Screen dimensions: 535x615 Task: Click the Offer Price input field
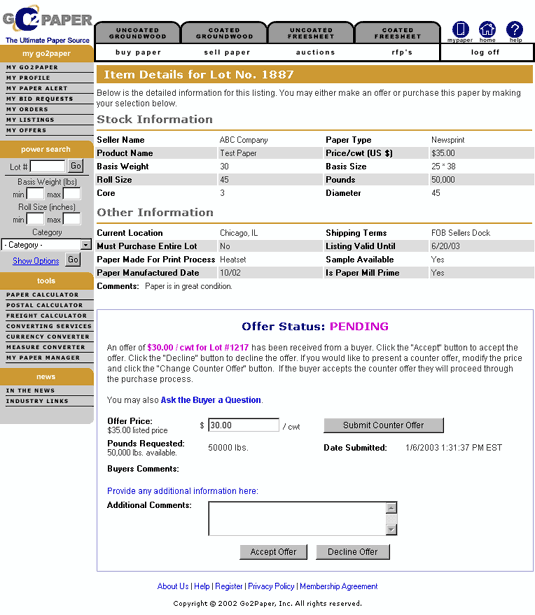click(244, 425)
